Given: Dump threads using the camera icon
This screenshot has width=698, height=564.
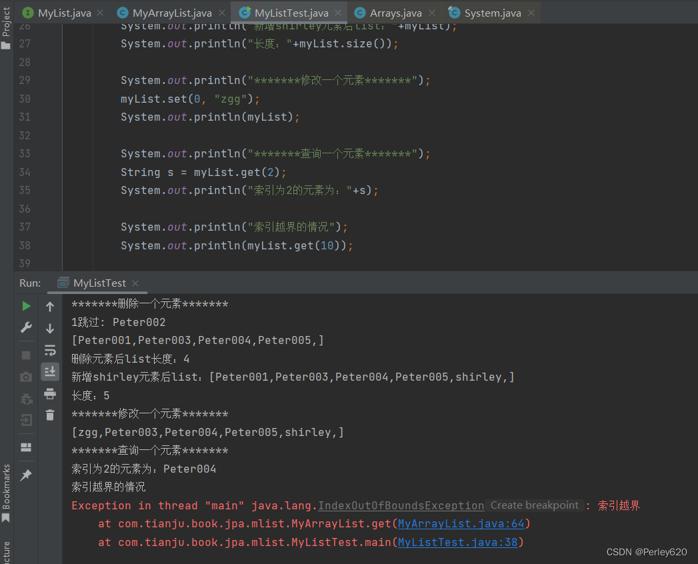Looking at the screenshot, I should point(26,377).
